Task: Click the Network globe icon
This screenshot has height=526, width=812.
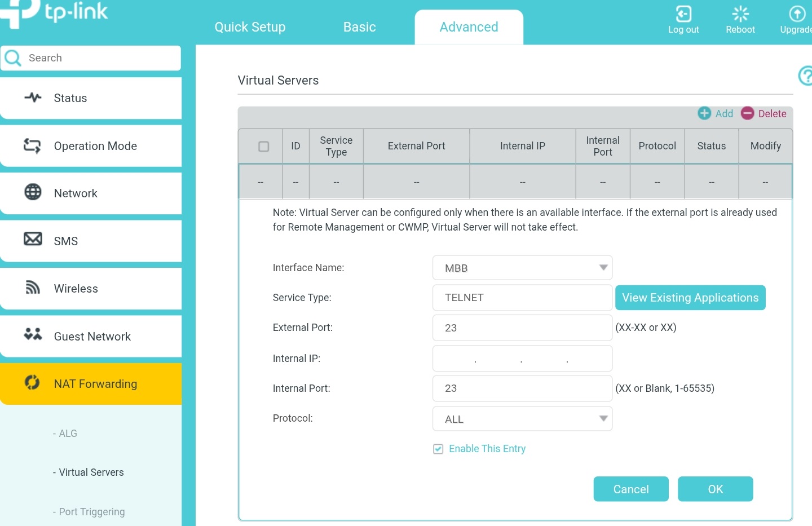Action: tap(33, 192)
